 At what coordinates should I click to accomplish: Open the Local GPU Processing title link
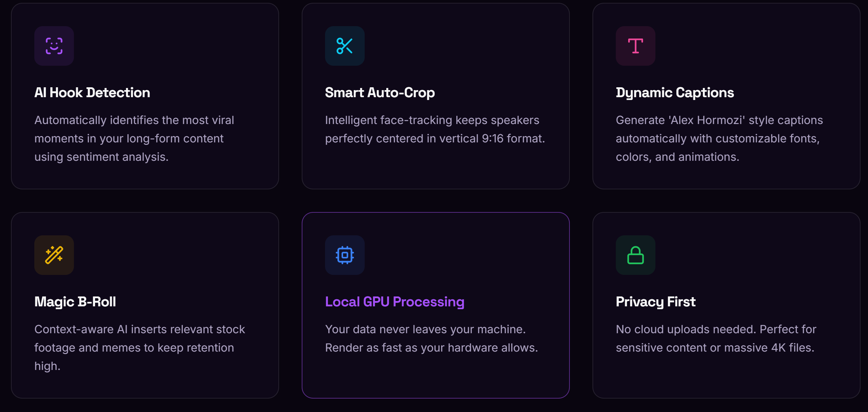pyautogui.click(x=394, y=302)
